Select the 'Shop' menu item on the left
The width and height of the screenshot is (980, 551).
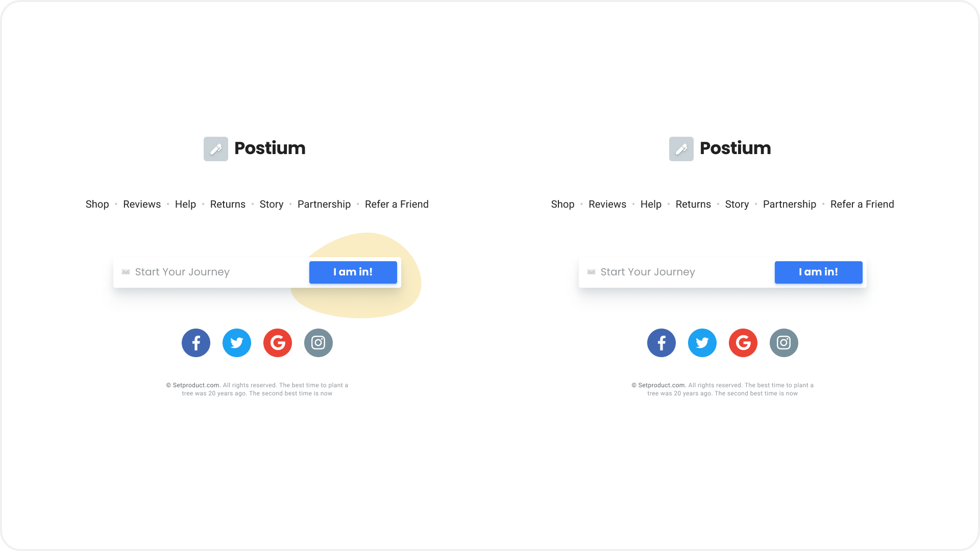(x=97, y=204)
